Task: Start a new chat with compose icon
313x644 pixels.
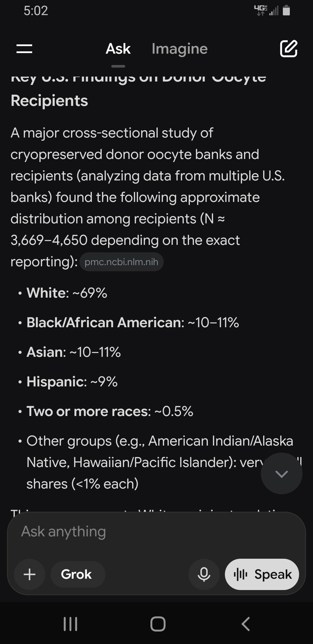Action: [x=288, y=48]
